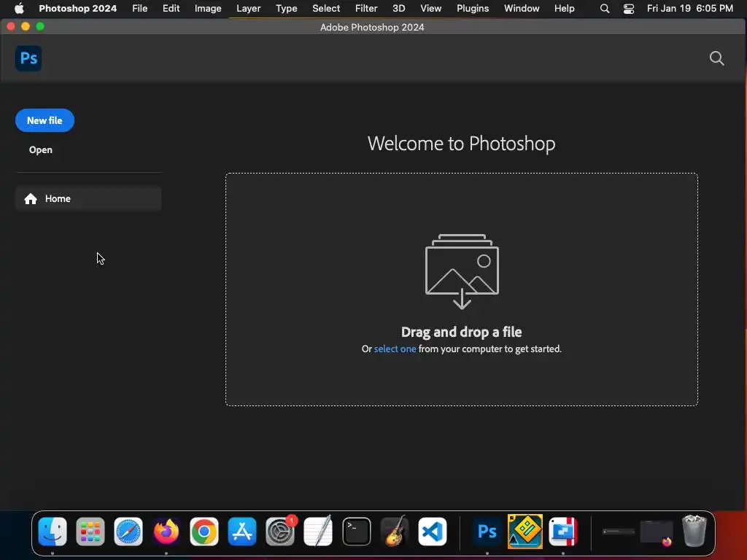
Task: Open Terminal from the dock
Action: pyautogui.click(x=356, y=531)
